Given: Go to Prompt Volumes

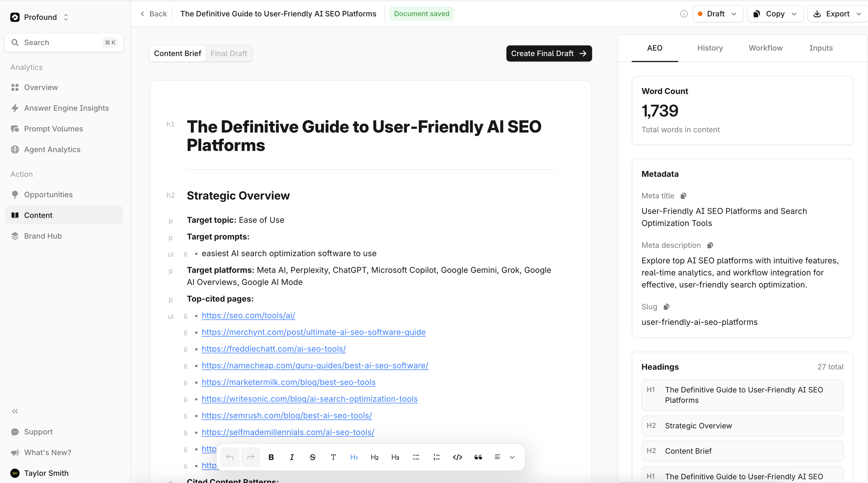Looking at the screenshot, I should [64, 129].
